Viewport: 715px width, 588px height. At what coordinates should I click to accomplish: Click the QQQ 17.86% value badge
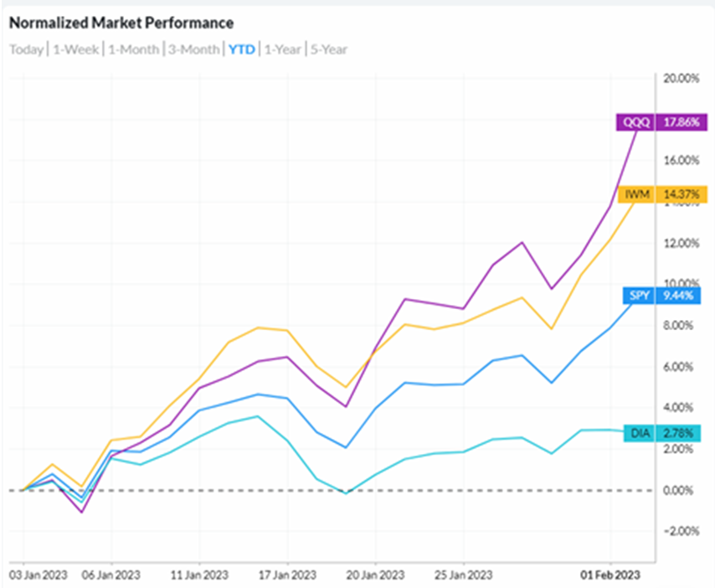click(x=681, y=121)
